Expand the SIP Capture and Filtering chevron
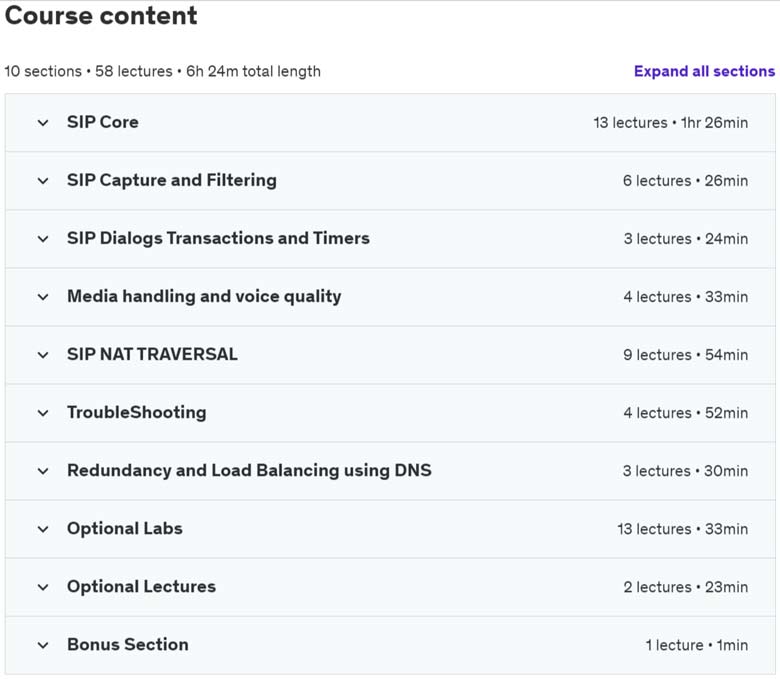 click(43, 181)
